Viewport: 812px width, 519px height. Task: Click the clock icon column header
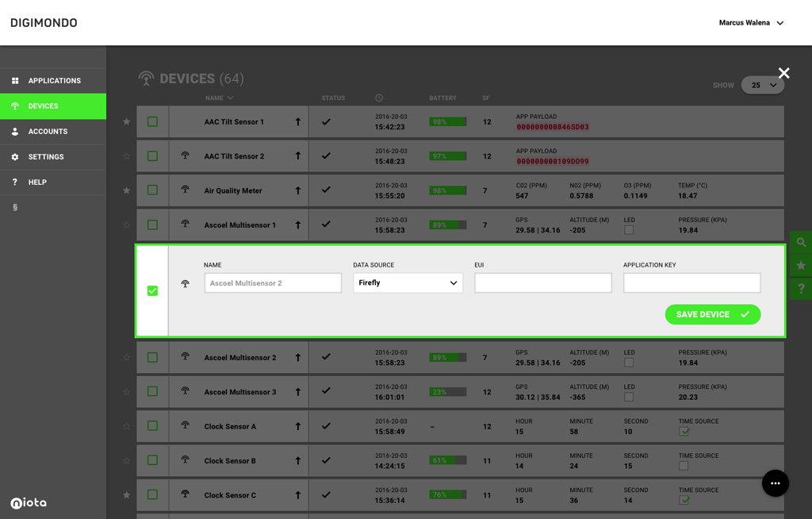coord(379,98)
